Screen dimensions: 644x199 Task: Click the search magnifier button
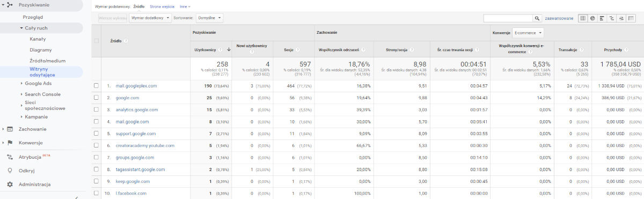pyautogui.click(x=537, y=18)
